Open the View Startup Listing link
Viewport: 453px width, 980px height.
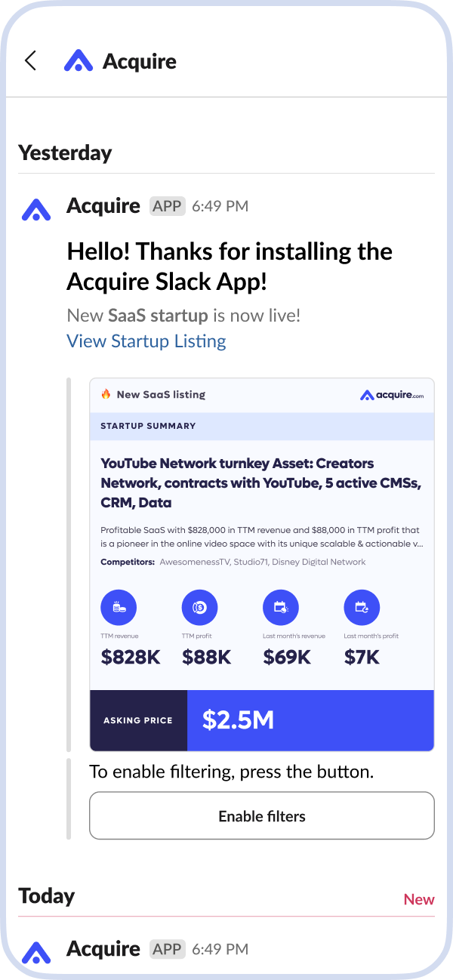point(146,341)
